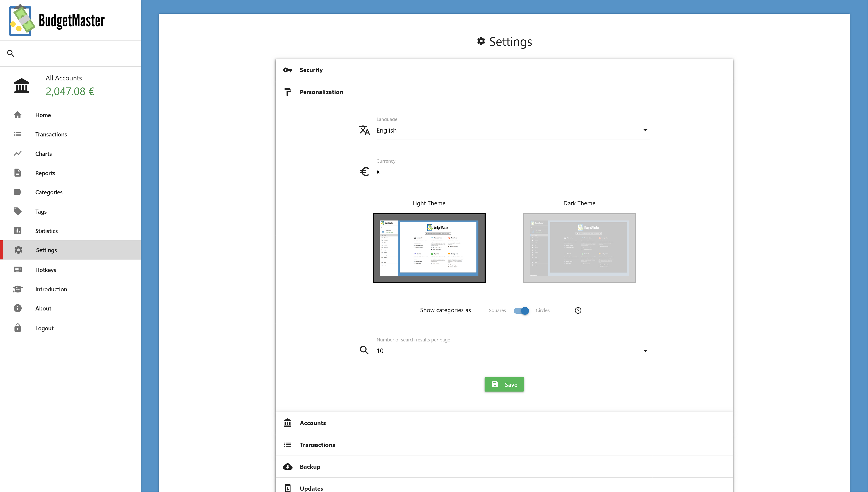868x492 pixels.
Task: Open the About page
Action: [70, 308]
